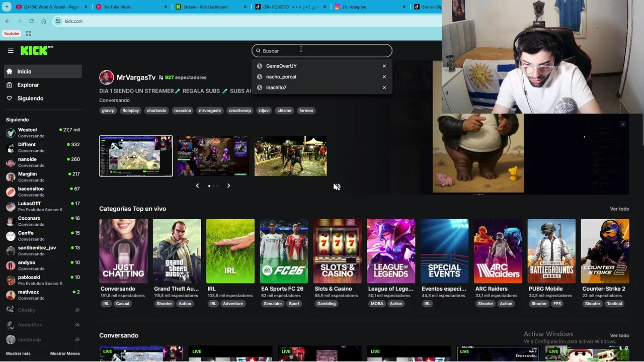
Task: Go to Inicio in sidebar
Action: [43, 71]
